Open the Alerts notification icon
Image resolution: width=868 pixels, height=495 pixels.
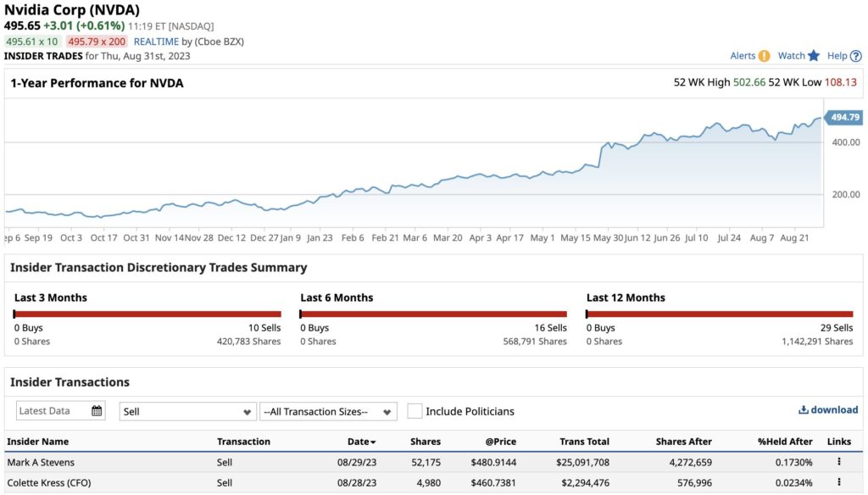tap(765, 55)
